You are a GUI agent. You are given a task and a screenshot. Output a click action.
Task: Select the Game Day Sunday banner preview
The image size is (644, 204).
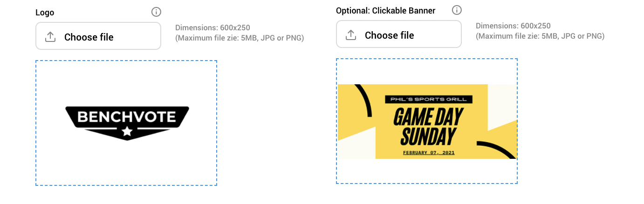click(x=427, y=122)
